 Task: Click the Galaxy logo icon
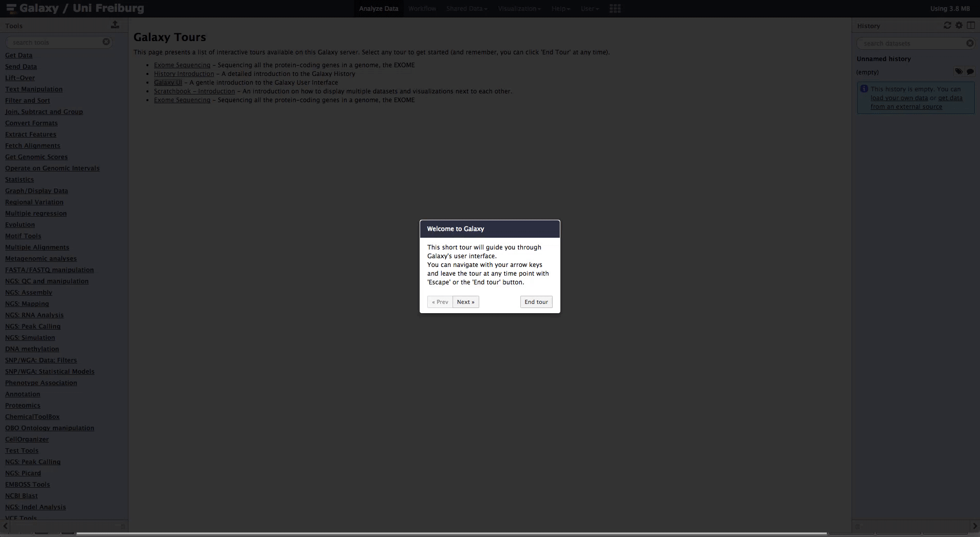coord(11,9)
